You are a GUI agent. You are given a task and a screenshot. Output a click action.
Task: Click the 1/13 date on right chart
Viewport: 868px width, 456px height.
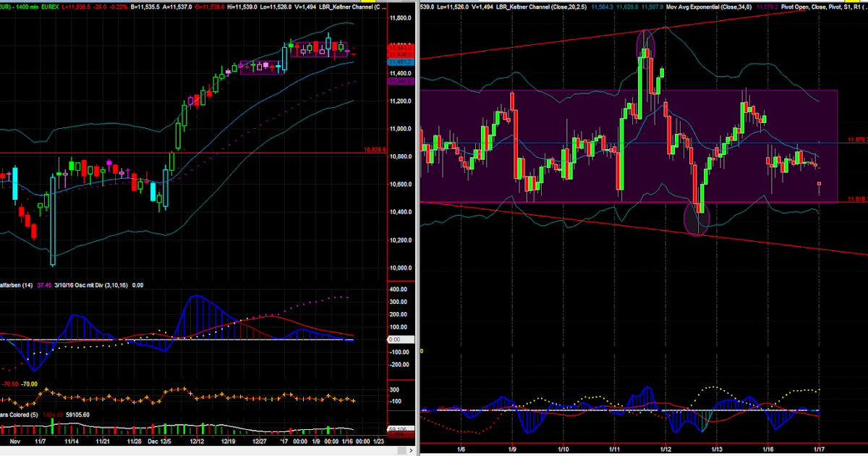[x=715, y=449]
